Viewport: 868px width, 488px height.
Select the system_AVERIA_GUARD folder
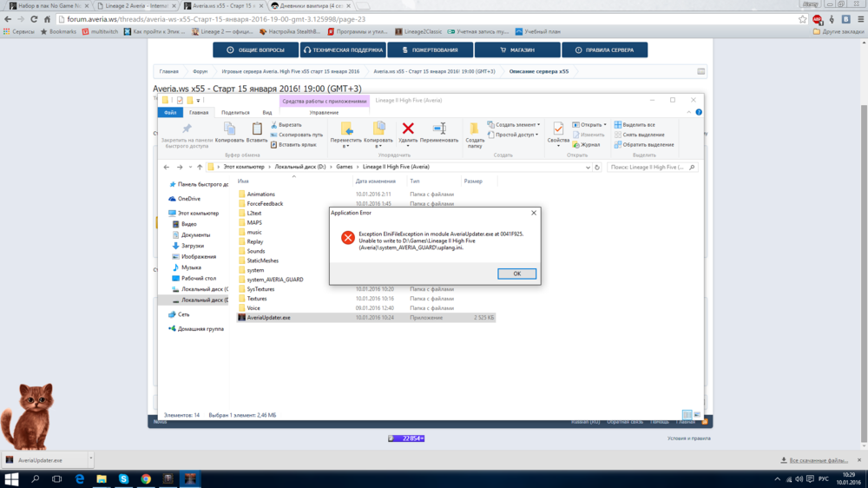[x=274, y=280]
